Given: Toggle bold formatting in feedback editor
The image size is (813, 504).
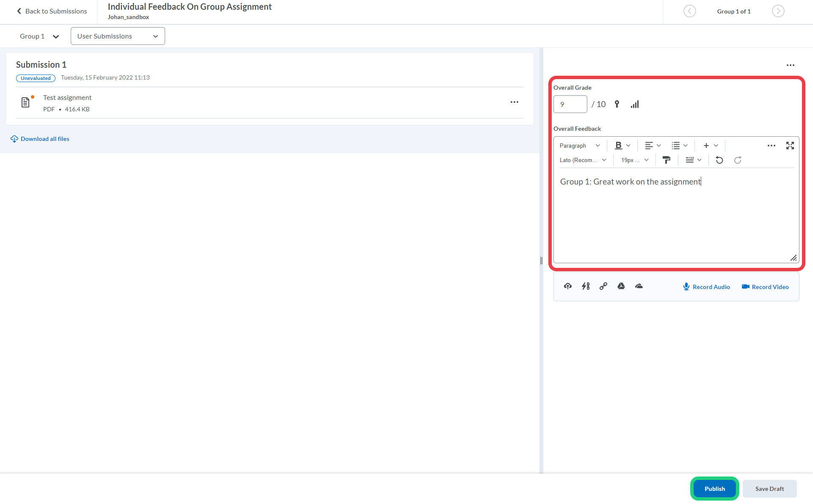Looking at the screenshot, I should pyautogui.click(x=618, y=146).
